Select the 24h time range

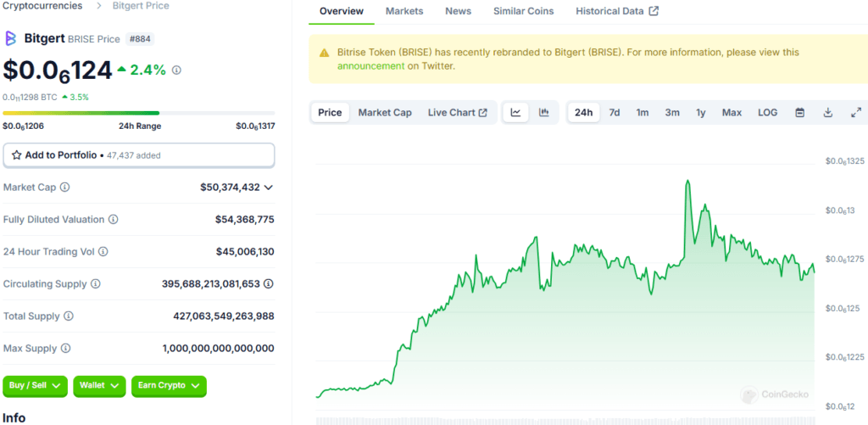coord(583,113)
